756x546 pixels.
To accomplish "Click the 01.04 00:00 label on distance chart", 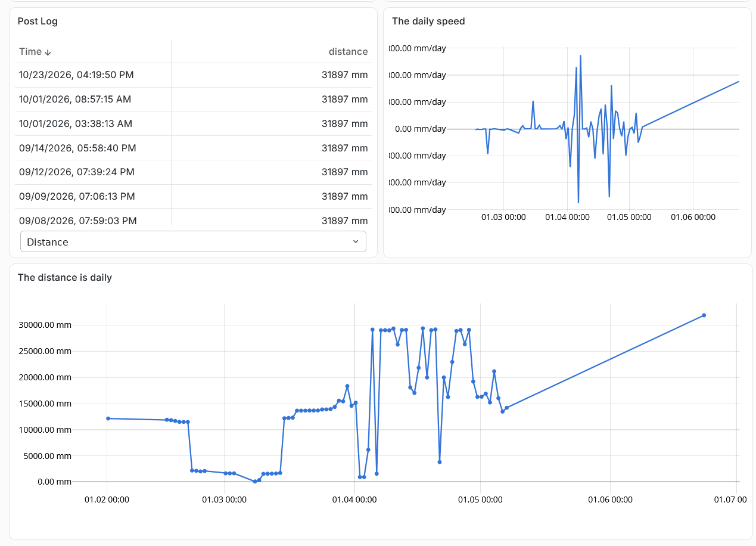I will pos(354,500).
